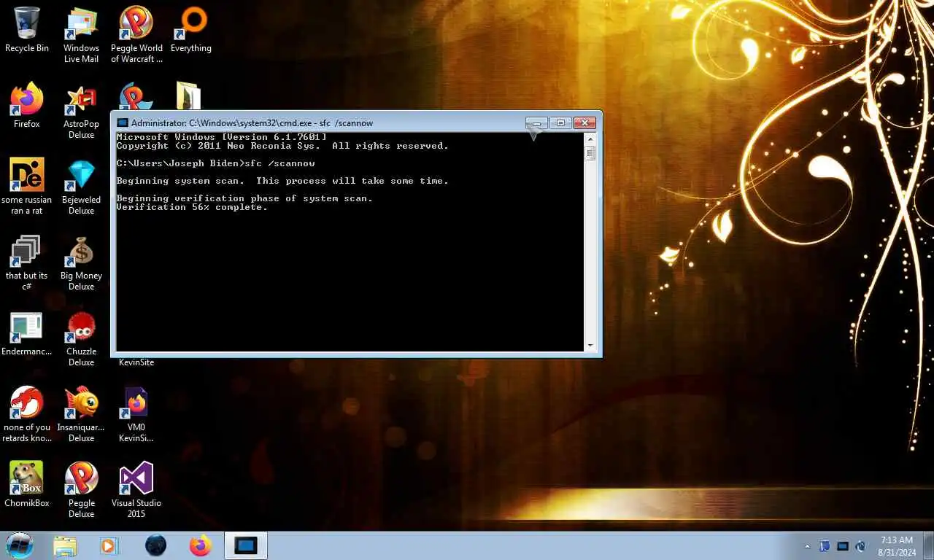Click the blue computer icon in system tray
Image resolution: width=934 pixels, height=560 pixels.
825,546
